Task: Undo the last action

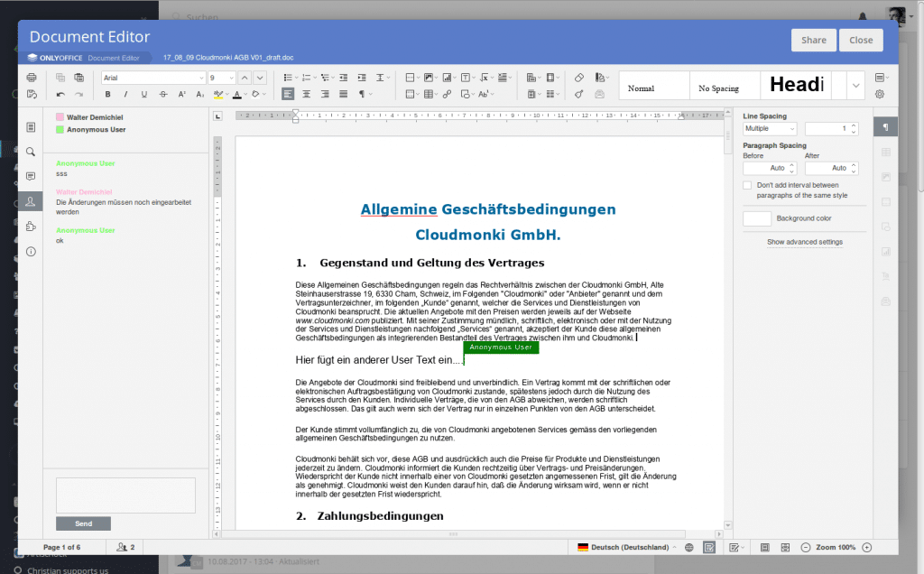Action: click(x=60, y=94)
